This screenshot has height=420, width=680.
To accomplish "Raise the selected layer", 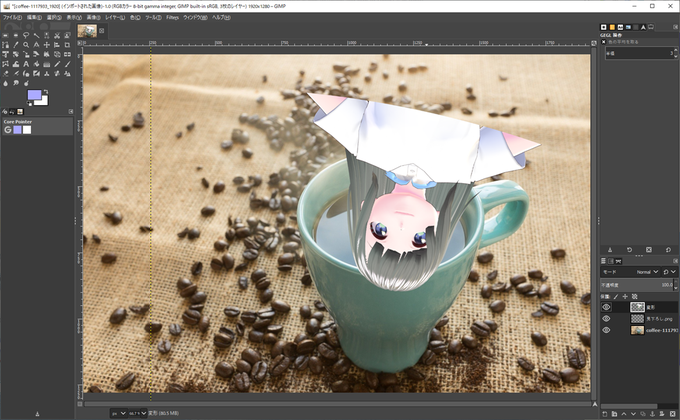I will [624, 414].
